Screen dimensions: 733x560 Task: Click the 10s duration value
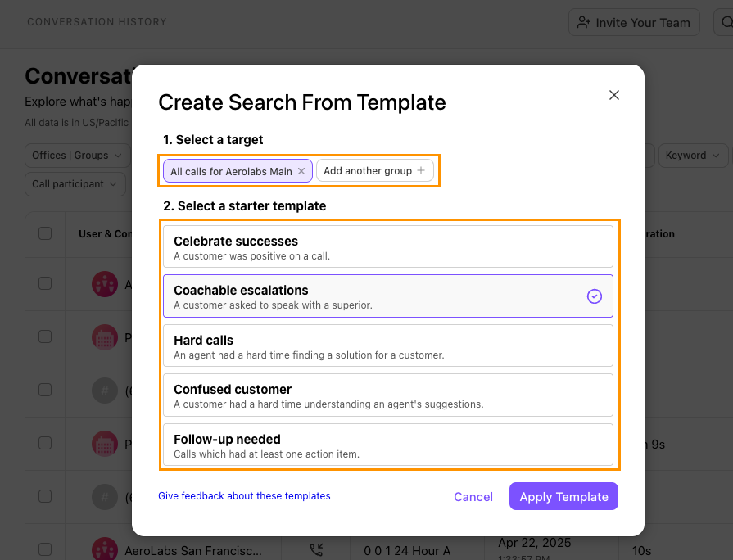[x=641, y=551]
